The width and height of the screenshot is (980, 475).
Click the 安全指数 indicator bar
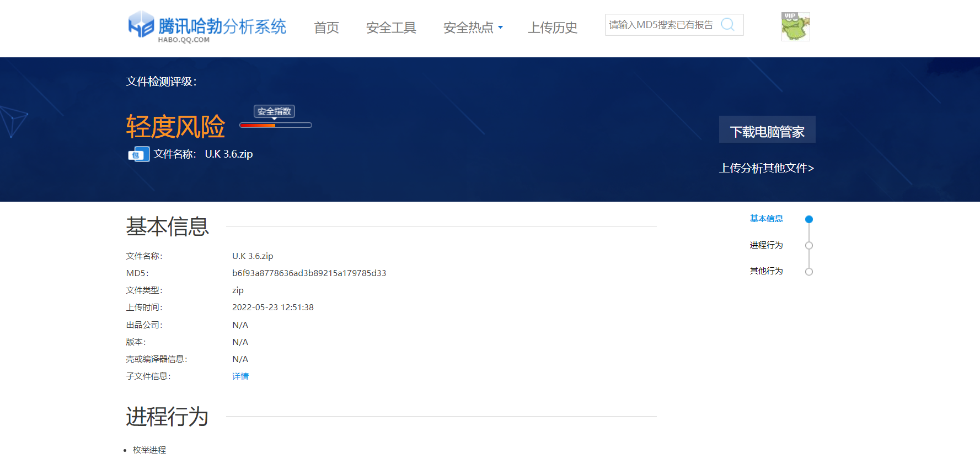[x=276, y=125]
